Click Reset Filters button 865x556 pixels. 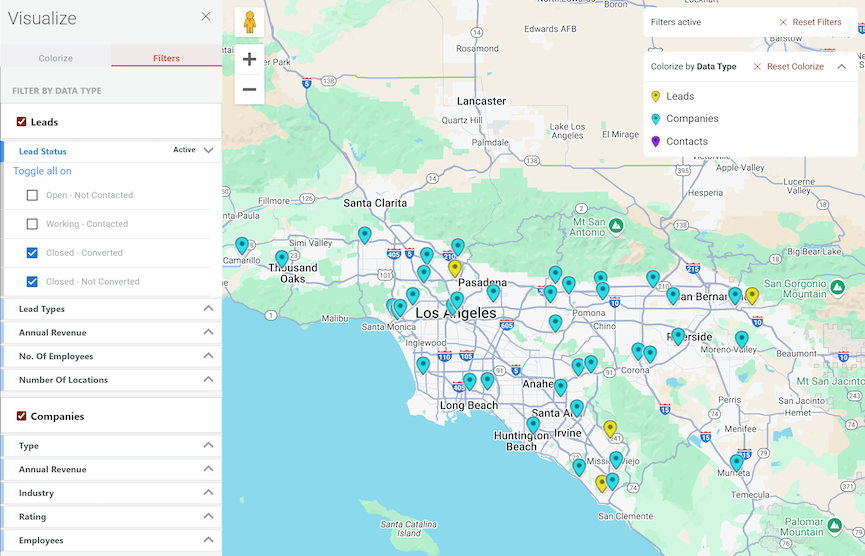tap(810, 22)
